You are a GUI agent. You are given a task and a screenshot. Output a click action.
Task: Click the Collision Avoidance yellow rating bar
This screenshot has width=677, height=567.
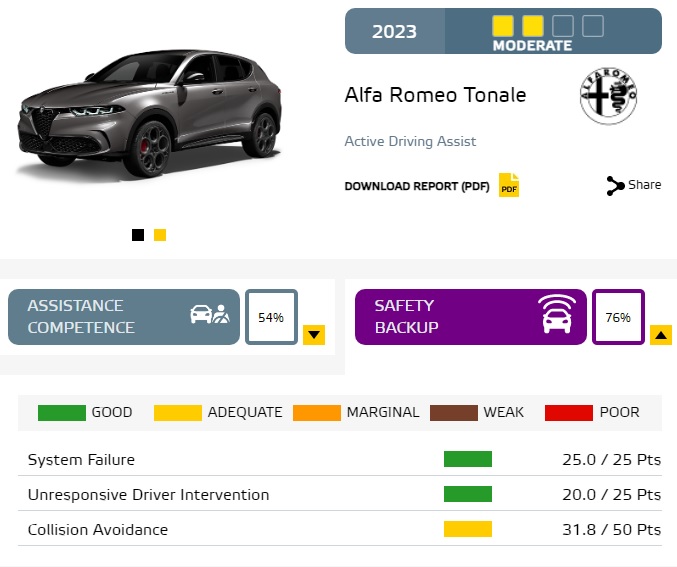click(x=468, y=529)
